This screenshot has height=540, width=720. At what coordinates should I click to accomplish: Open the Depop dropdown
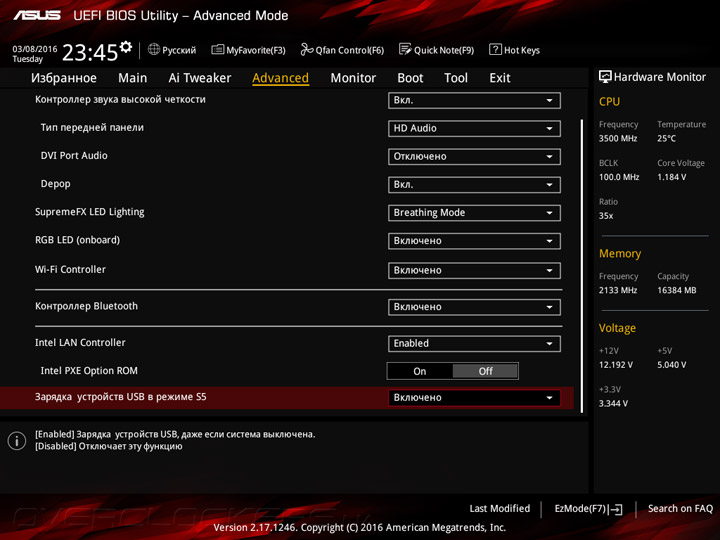click(x=474, y=185)
